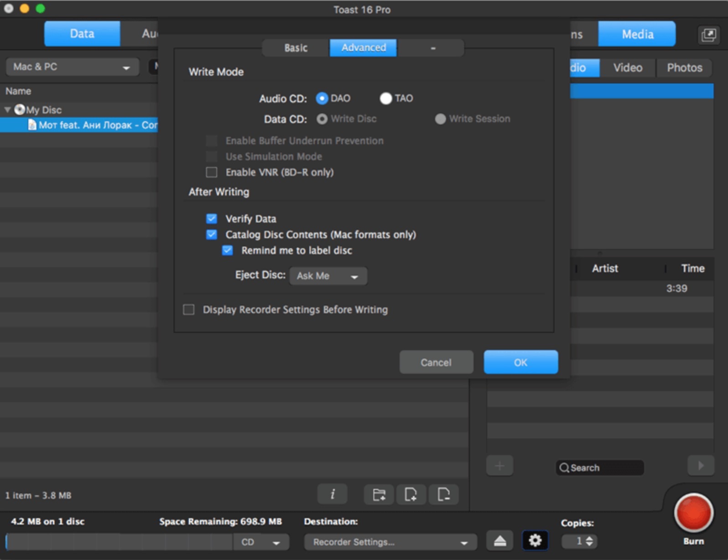Click the pop-out window icon
Image resolution: width=728 pixels, height=560 pixels.
(x=708, y=35)
